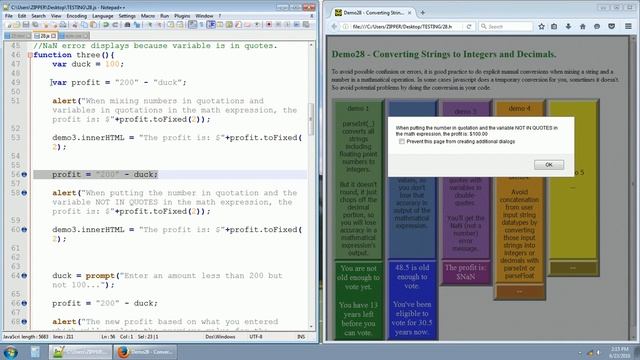Viewport: 640px width, 360px height.
Task: Click the Paste toolbar icon
Action: pos(93,25)
